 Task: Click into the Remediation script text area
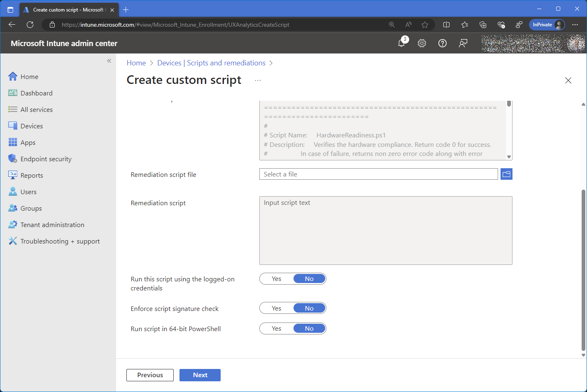point(386,230)
